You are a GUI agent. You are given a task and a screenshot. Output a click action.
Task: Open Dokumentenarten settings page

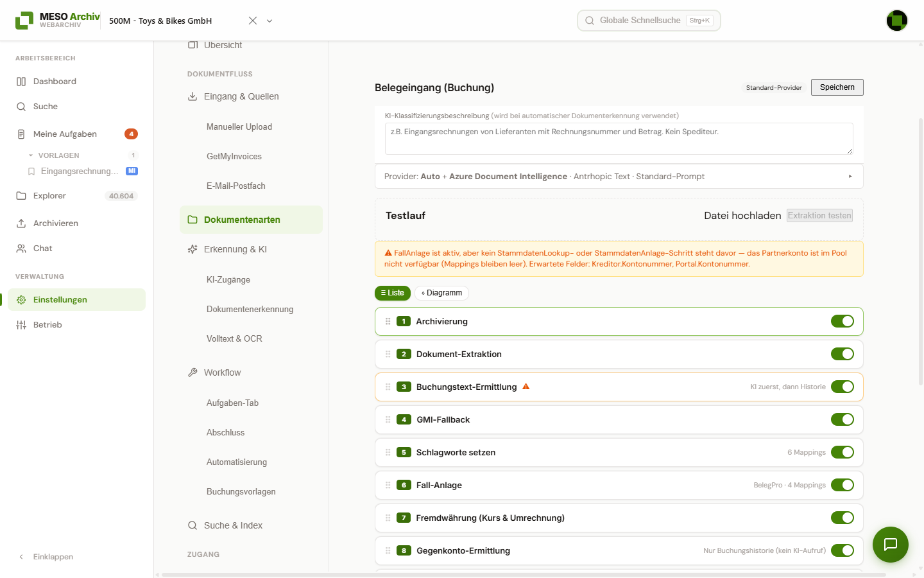pyautogui.click(x=251, y=220)
